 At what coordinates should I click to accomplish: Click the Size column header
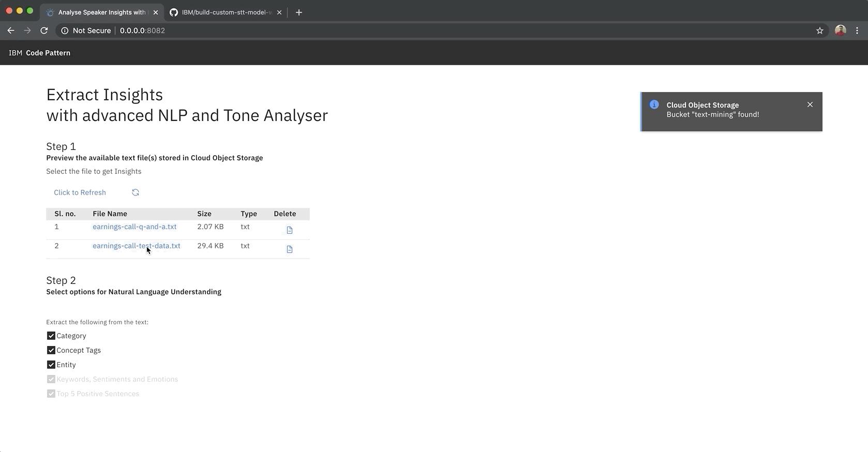[204, 214]
